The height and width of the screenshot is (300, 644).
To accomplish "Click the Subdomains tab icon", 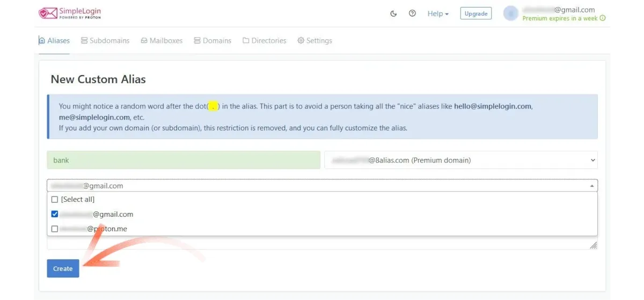I will click(x=84, y=41).
